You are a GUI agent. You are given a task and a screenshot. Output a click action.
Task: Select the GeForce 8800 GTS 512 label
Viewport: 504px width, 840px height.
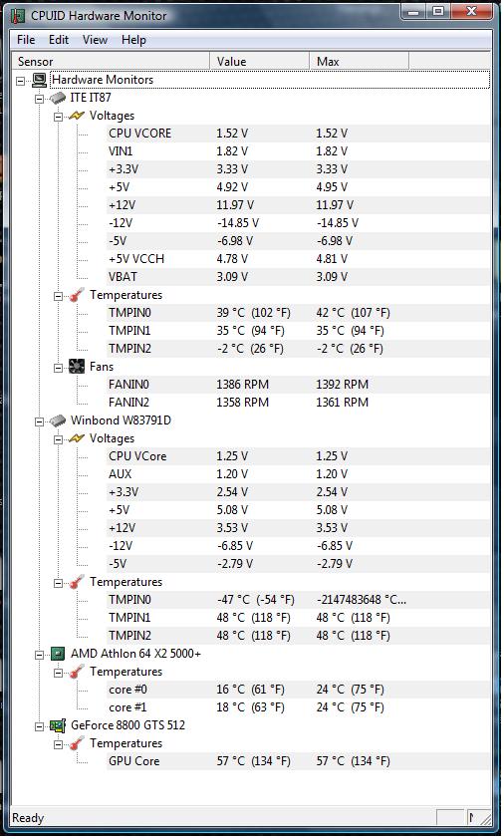[x=128, y=725]
